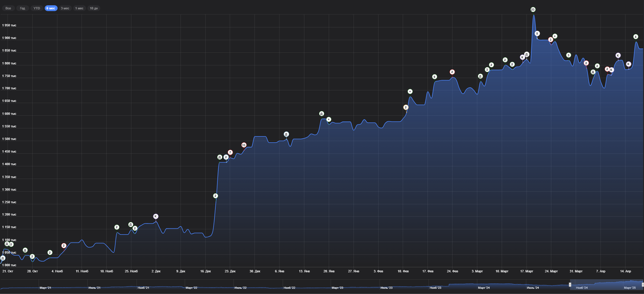Screen dimensions: 644x294
Task: Open the '5' marker just after the March peak
Action: 537,33
